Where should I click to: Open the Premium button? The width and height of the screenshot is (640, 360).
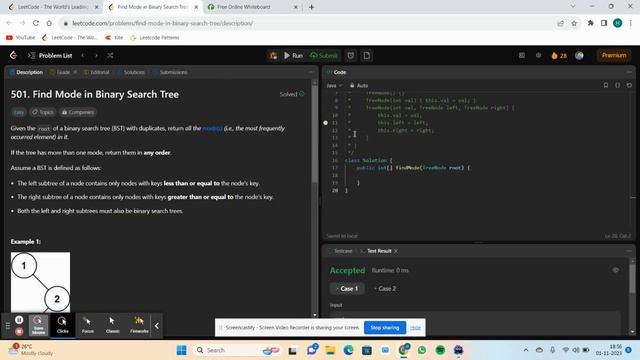tap(614, 55)
